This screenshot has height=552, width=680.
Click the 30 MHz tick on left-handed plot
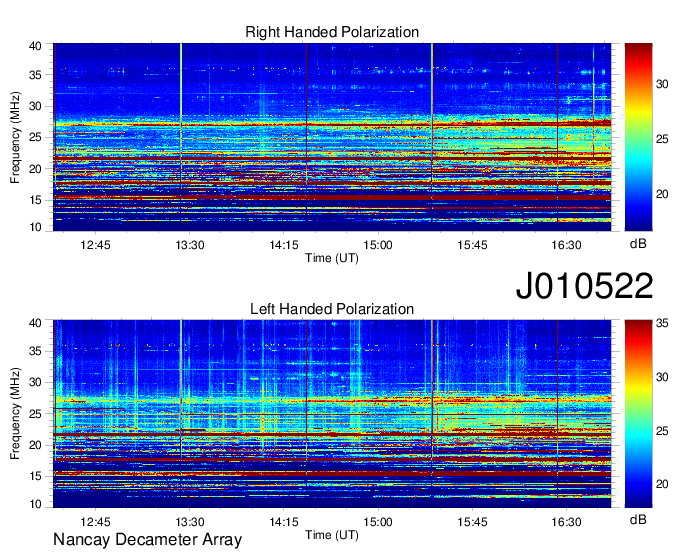(x=35, y=382)
